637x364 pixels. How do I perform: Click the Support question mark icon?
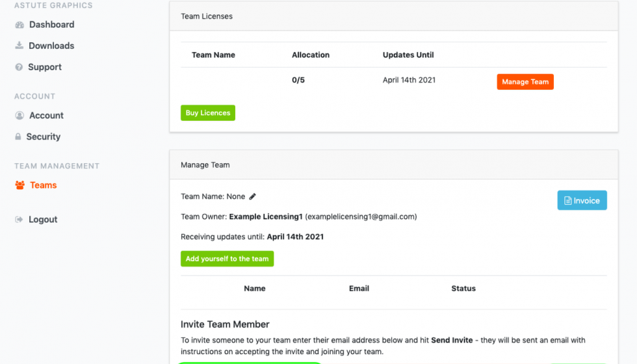click(19, 68)
